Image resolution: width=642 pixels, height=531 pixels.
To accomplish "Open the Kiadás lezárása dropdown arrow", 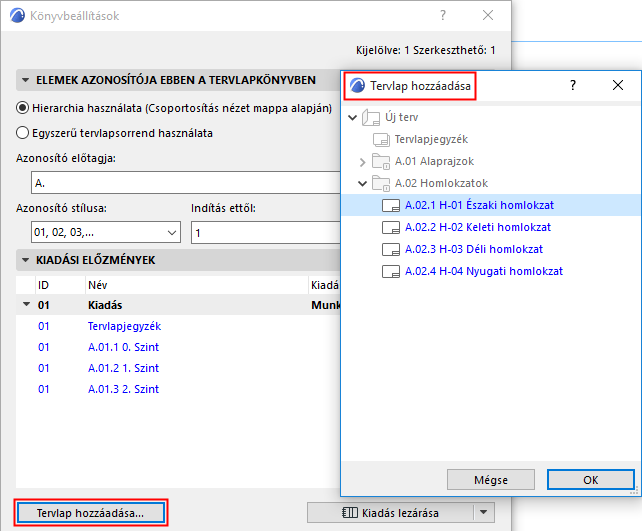I will [x=484, y=513].
